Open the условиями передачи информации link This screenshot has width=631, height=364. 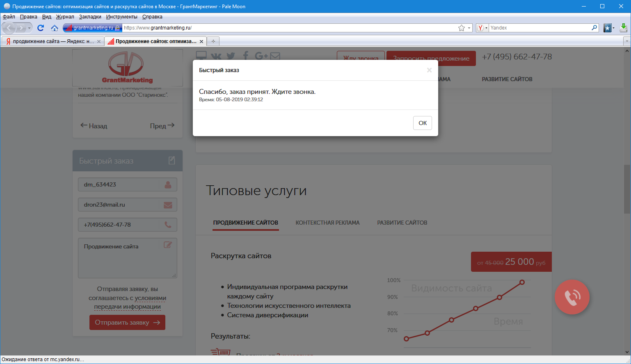tap(130, 303)
